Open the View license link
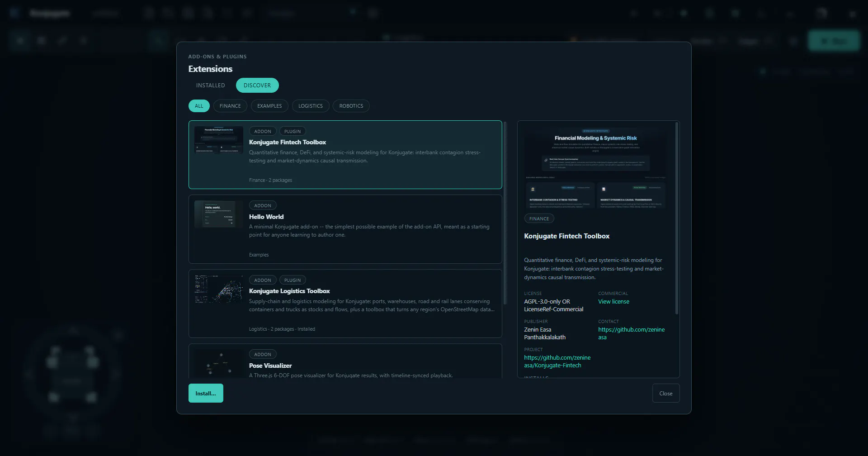Image resolution: width=868 pixels, height=456 pixels. pos(613,302)
